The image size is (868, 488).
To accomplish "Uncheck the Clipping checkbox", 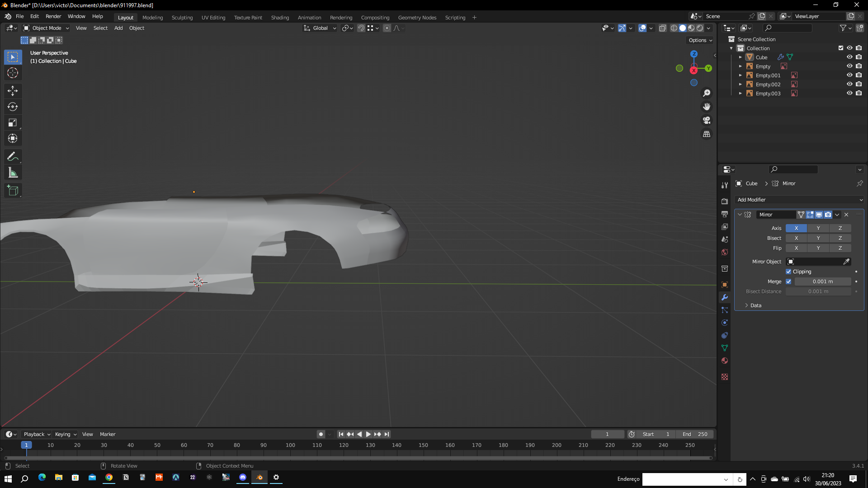I will click(788, 272).
